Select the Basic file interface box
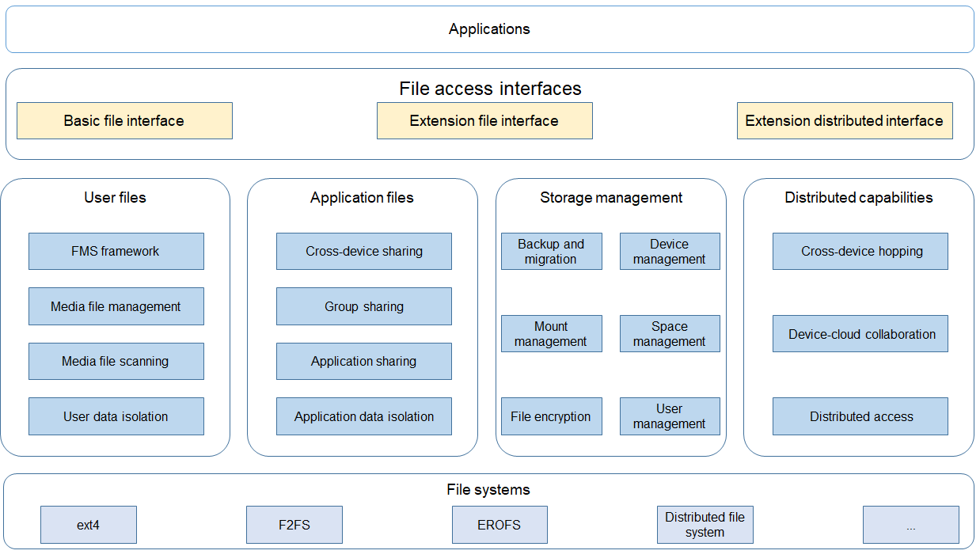 (124, 121)
